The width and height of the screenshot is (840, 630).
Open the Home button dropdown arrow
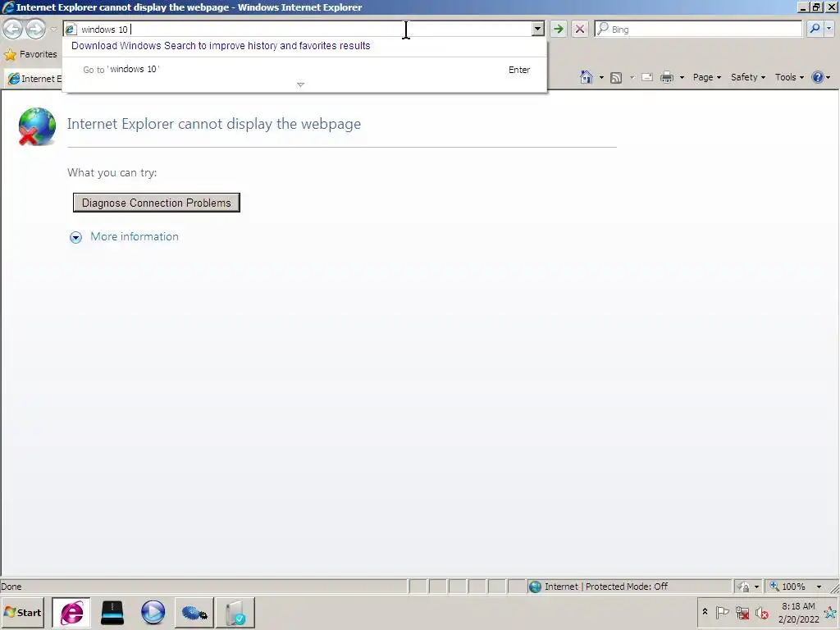[601, 78]
